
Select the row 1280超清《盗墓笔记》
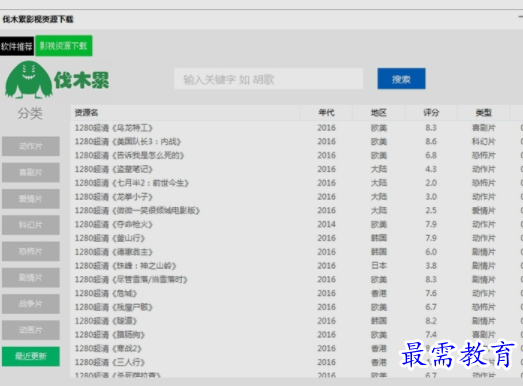point(297,169)
